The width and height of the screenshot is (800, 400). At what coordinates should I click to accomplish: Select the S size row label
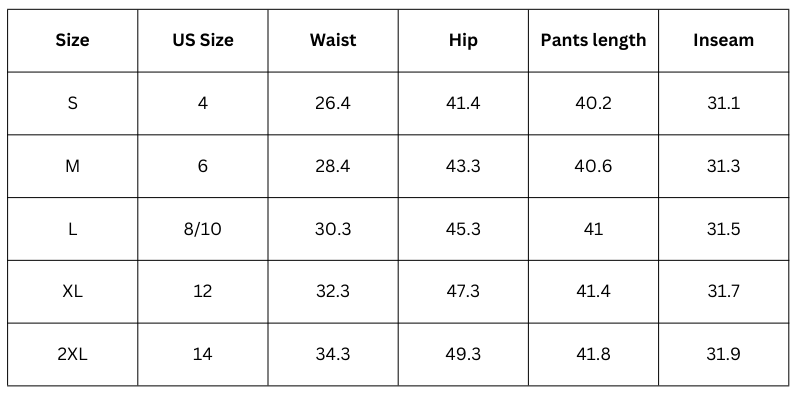click(x=72, y=103)
